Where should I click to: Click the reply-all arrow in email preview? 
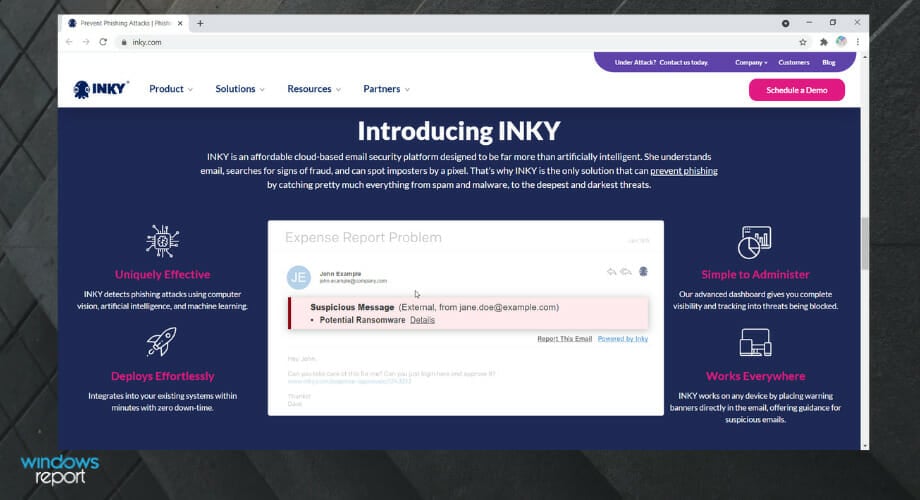pyautogui.click(x=626, y=272)
